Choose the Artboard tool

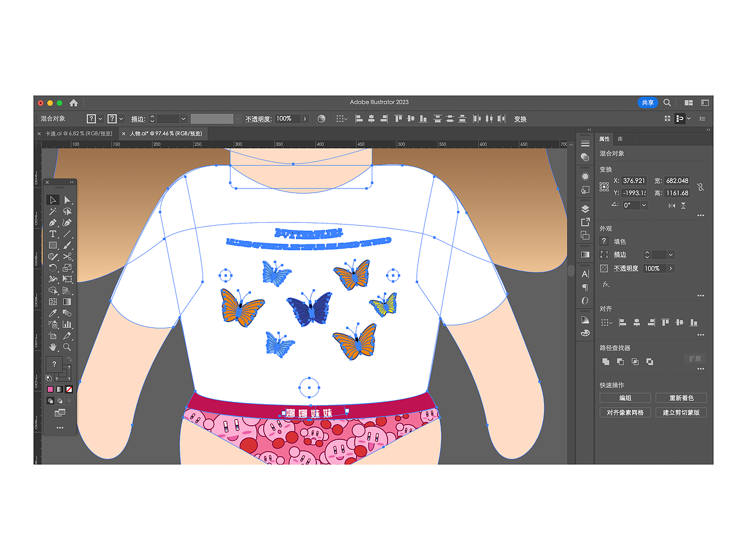click(53, 335)
